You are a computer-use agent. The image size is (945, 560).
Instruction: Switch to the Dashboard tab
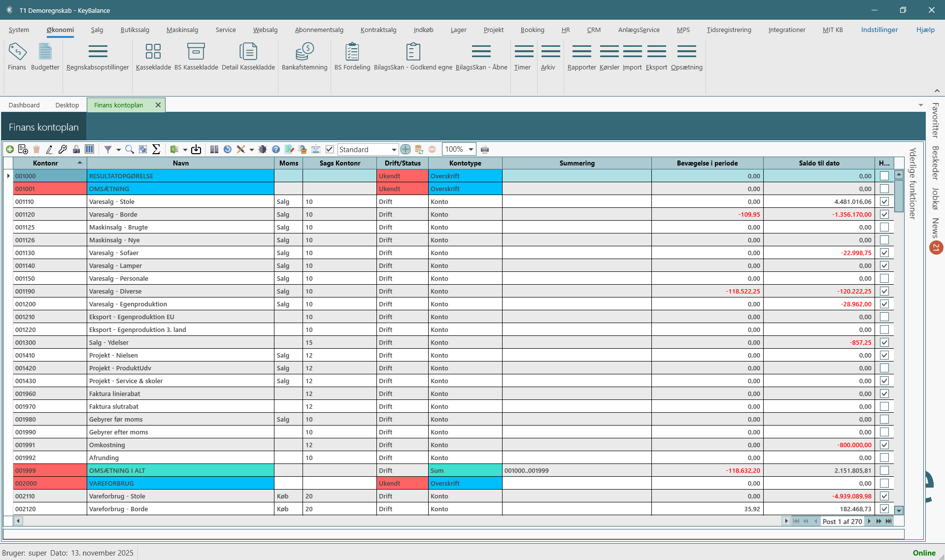pos(24,105)
